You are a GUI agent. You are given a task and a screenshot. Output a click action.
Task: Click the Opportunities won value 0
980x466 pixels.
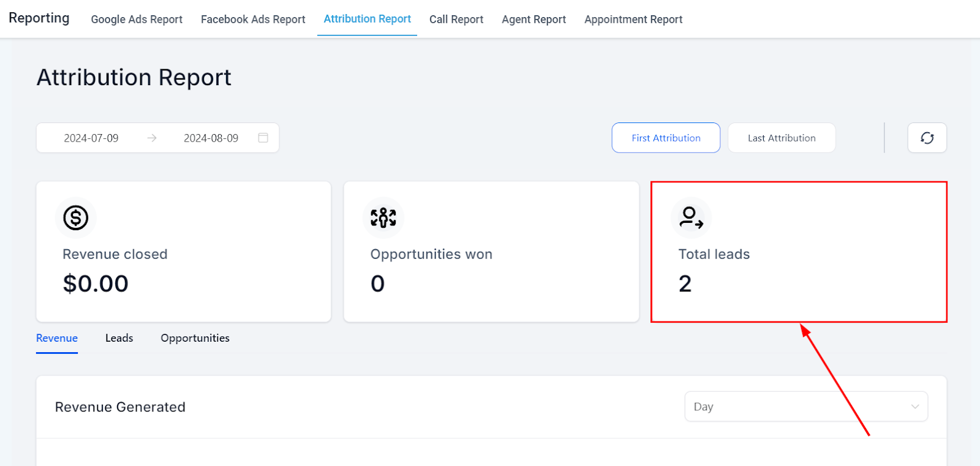378,284
